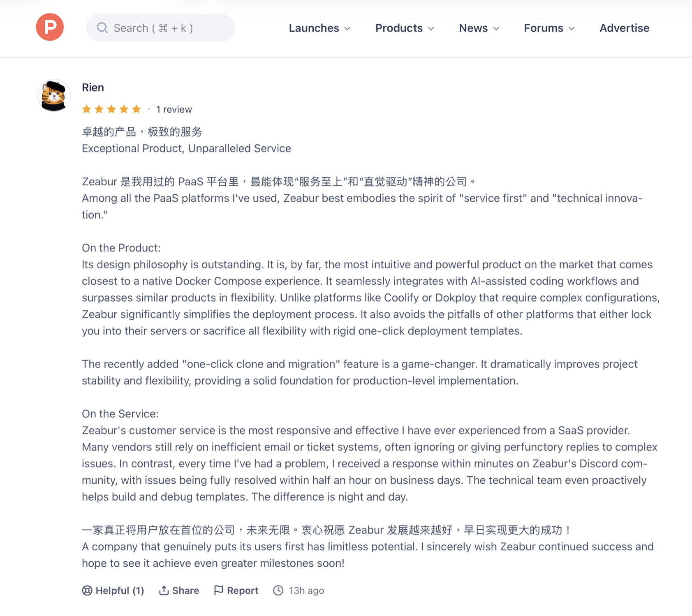Click the Helpful lifebuoy icon
Image resolution: width=692 pixels, height=616 pixels.
87,591
